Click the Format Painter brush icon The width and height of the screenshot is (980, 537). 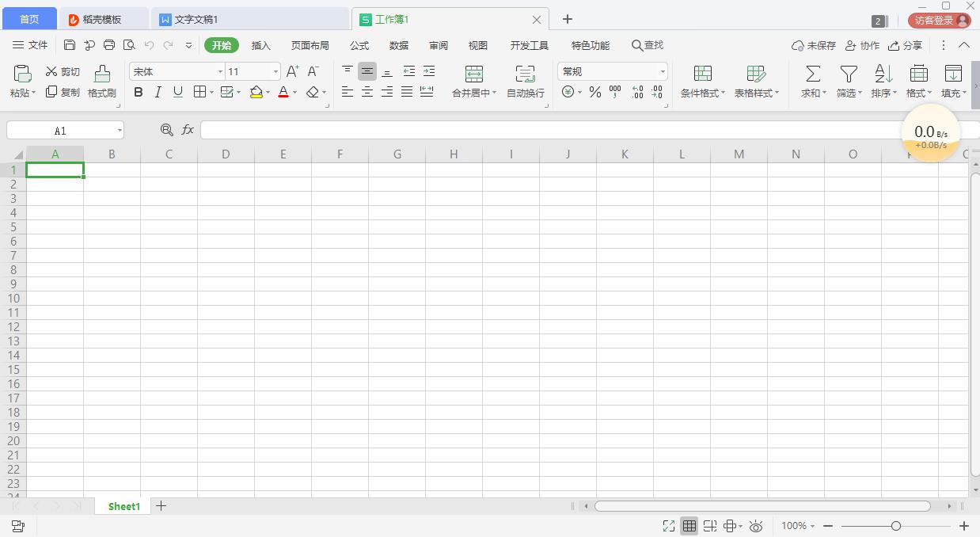(x=102, y=74)
